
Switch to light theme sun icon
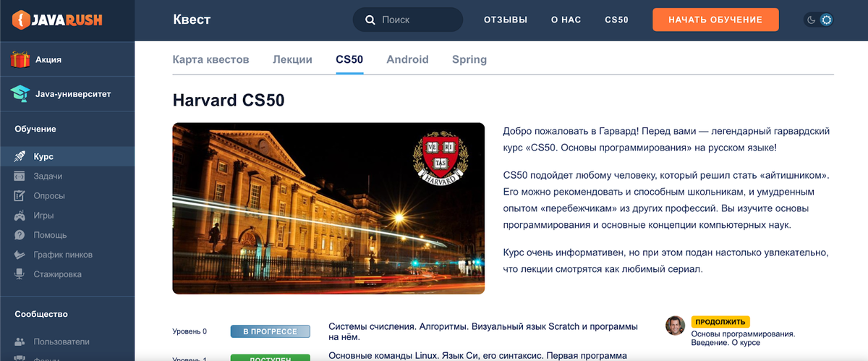tap(826, 20)
